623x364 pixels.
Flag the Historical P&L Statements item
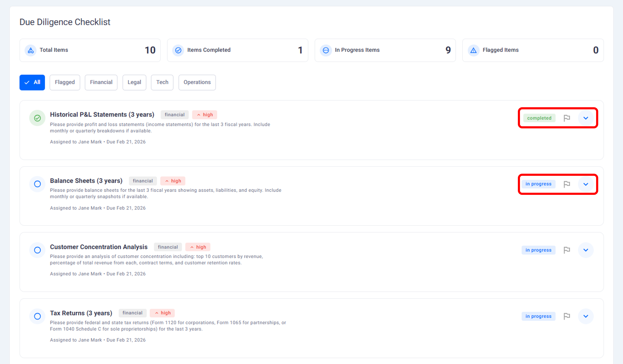(567, 118)
